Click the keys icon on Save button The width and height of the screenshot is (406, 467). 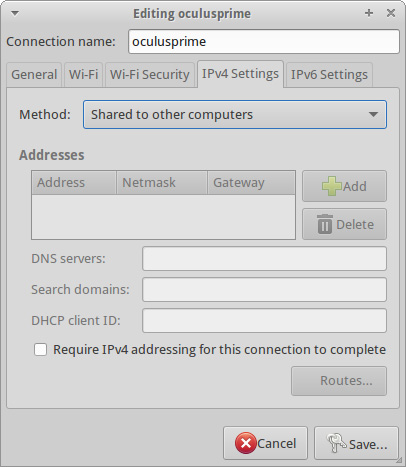pos(336,443)
